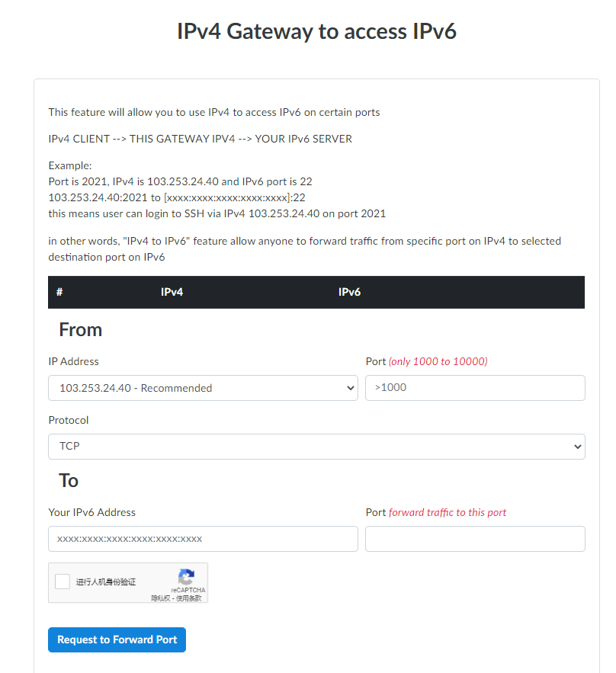Click the IPv6 column header

(x=349, y=292)
